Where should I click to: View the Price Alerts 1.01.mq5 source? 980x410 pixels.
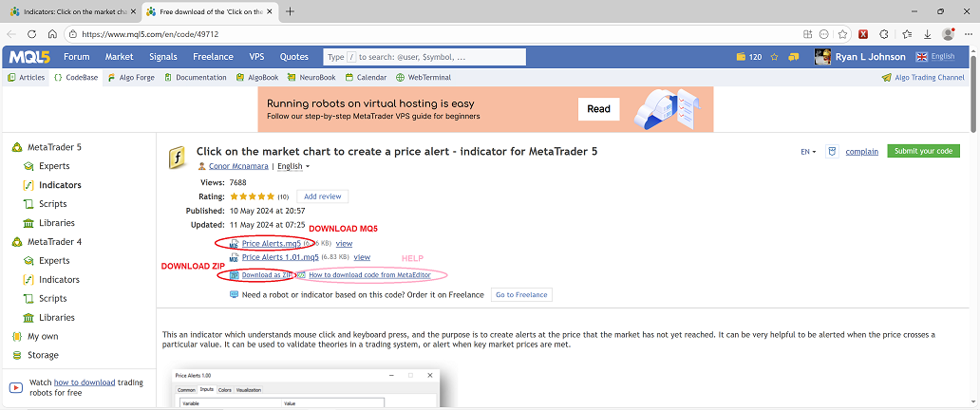[x=362, y=257]
